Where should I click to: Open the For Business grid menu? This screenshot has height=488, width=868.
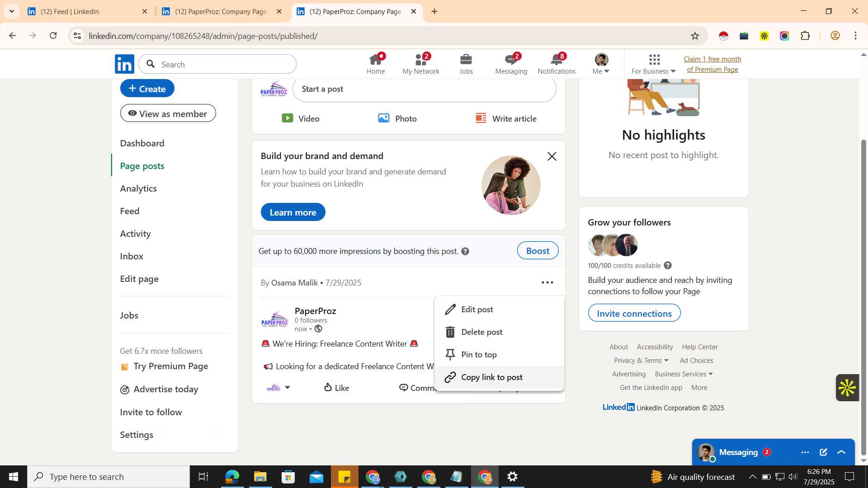click(654, 64)
